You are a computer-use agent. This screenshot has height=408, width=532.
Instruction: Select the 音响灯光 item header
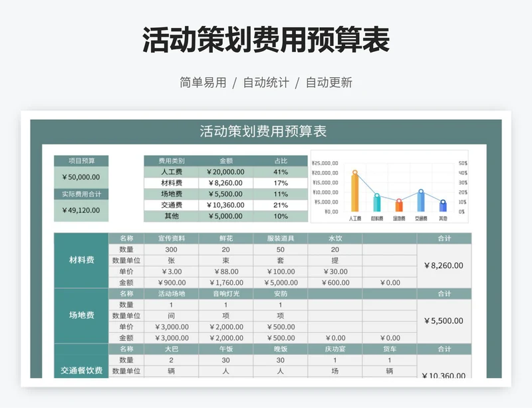coord(226,294)
